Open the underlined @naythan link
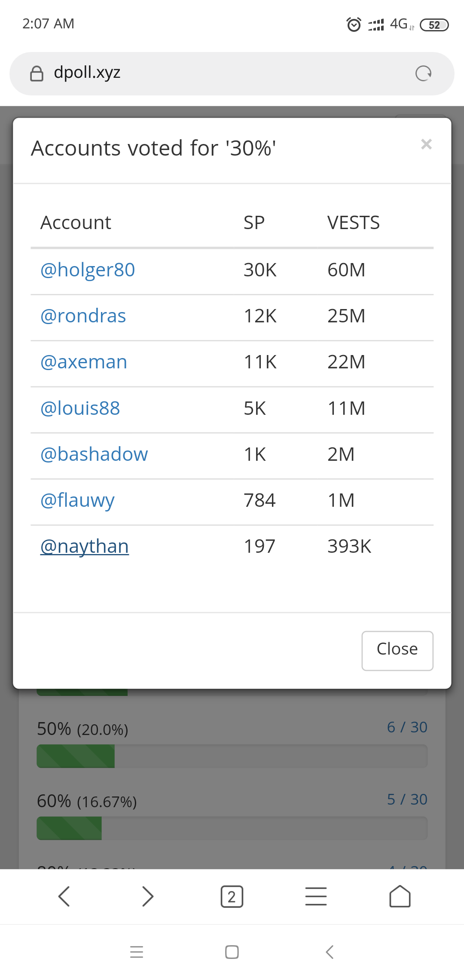The image size is (464, 980). pyautogui.click(x=85, y=546)
